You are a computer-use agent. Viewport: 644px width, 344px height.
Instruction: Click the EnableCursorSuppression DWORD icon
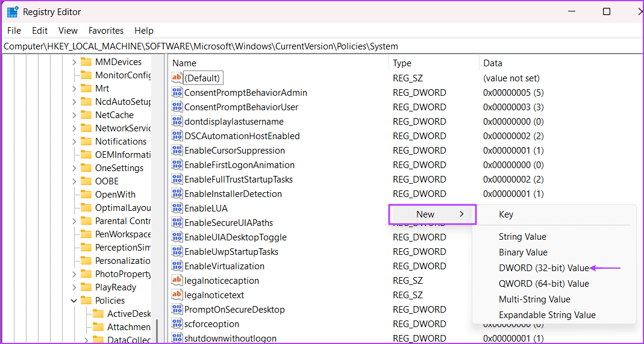click(x=177, y=150)
